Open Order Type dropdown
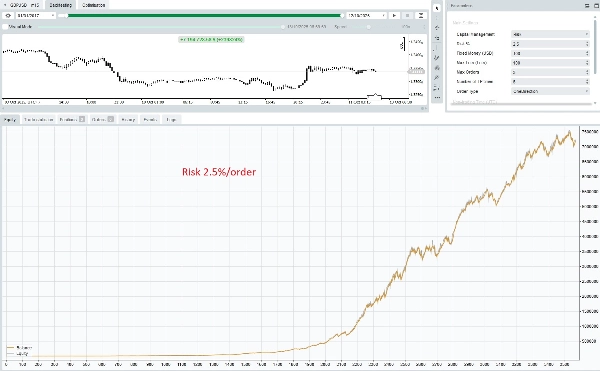The width and height of the screenshot is (600, 371). [550, 91]
